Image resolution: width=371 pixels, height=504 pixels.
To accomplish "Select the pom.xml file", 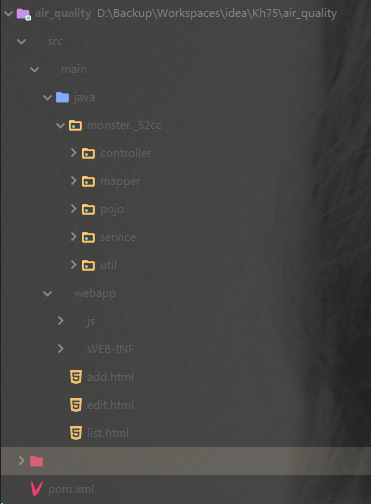I will click(71, 489).
